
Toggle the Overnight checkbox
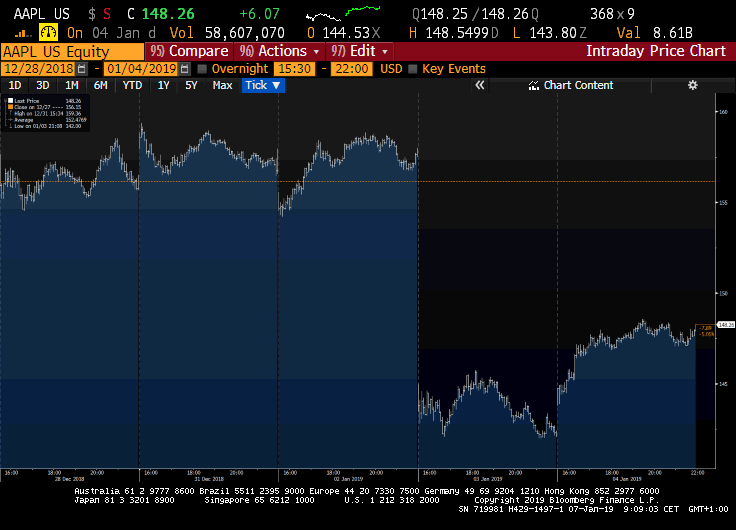coord(202,69)
